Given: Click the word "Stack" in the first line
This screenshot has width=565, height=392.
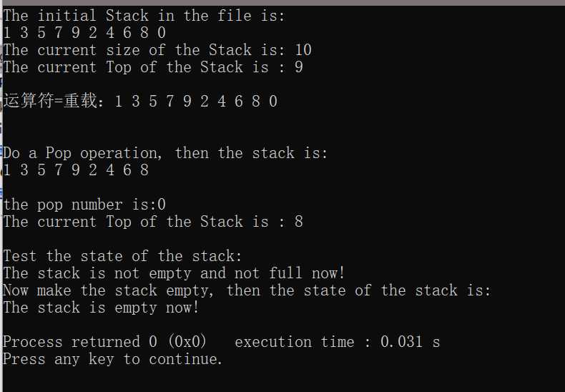Looking at the screenshot, I should (x=127, y=16).
